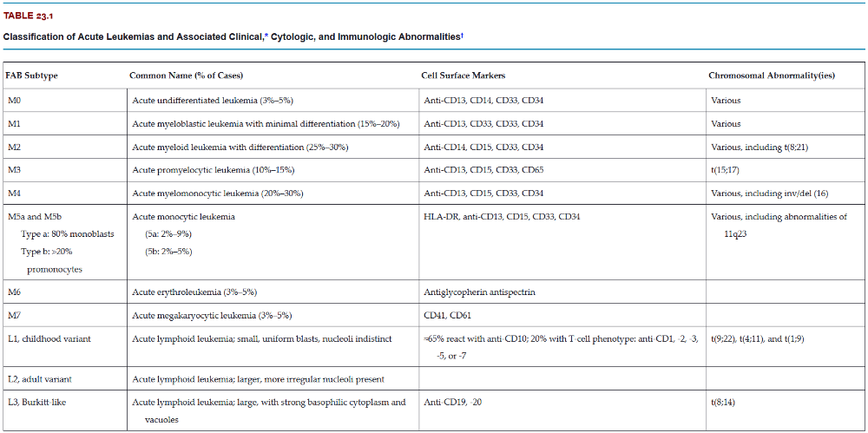Image resolution: width=868 pixels, height=433 pixels.
Task: Click the M0 subtype cell
Action: (x=15, y=101)
